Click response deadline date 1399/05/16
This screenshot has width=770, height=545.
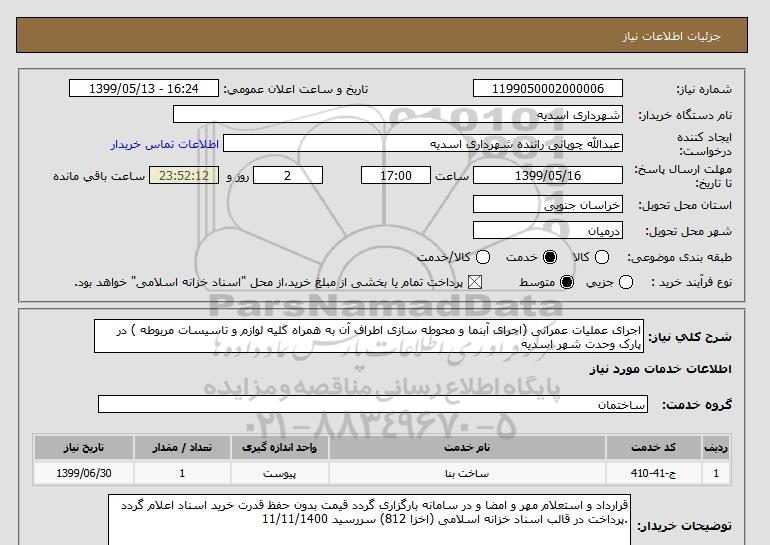pos(548,175)
